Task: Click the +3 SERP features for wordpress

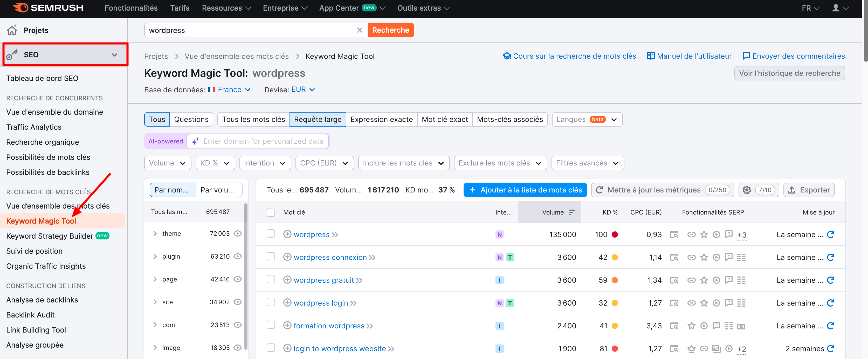Action: click(x=742, y=235)
